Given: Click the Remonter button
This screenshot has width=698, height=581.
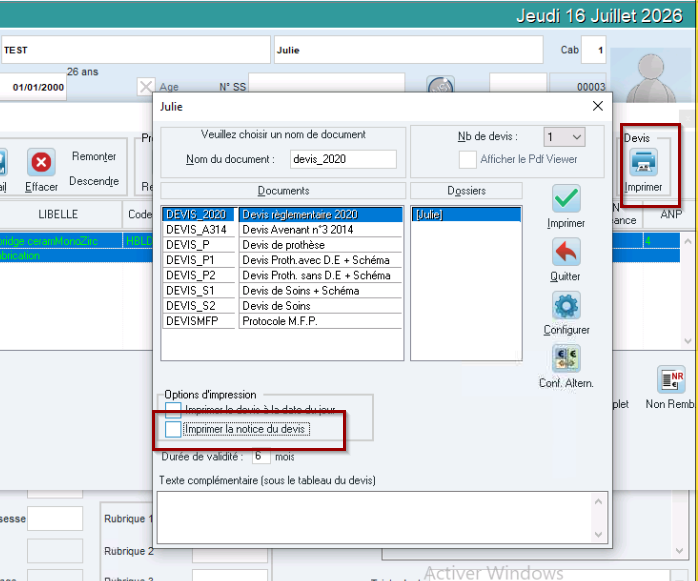Looking at the screenshot, I should coord(94,156).
